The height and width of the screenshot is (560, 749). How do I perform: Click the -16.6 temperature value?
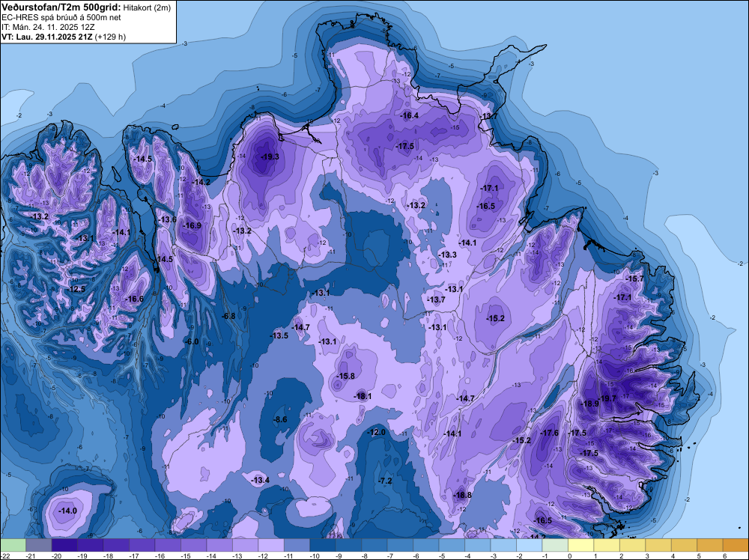pyautogui.click(x=134, y=299)
